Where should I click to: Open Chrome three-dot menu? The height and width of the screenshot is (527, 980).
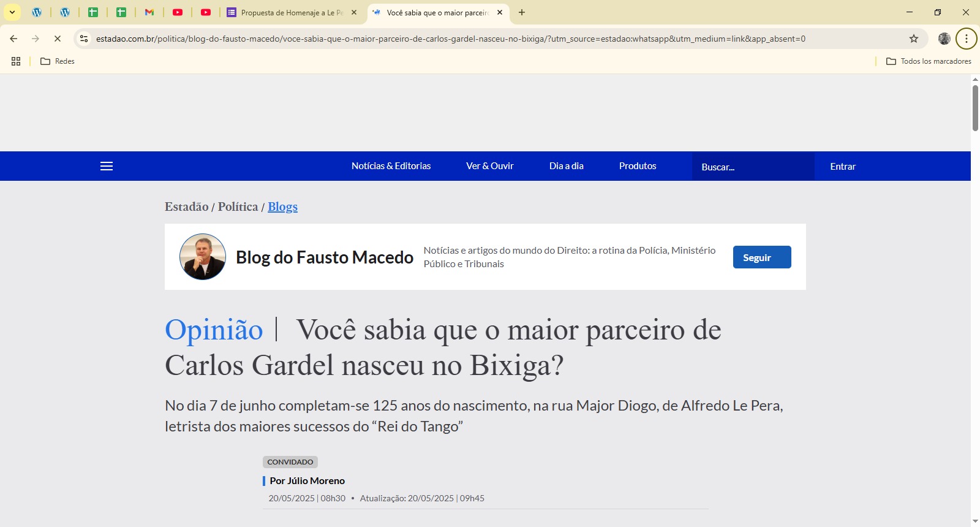click(966, 39)
